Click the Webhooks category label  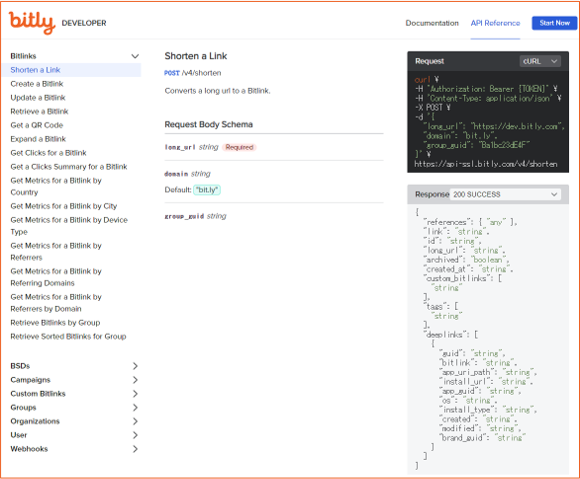(x=29, y=449)
